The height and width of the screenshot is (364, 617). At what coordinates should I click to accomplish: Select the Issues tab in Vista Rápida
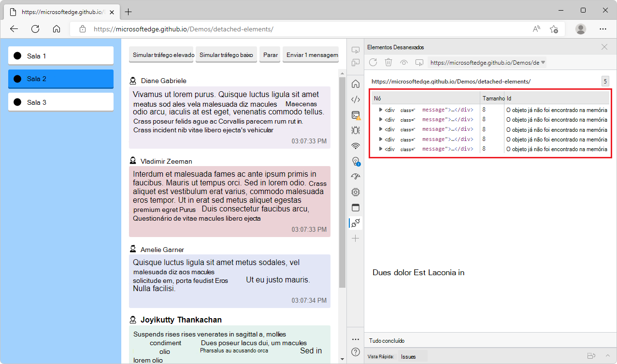[408, 357]
